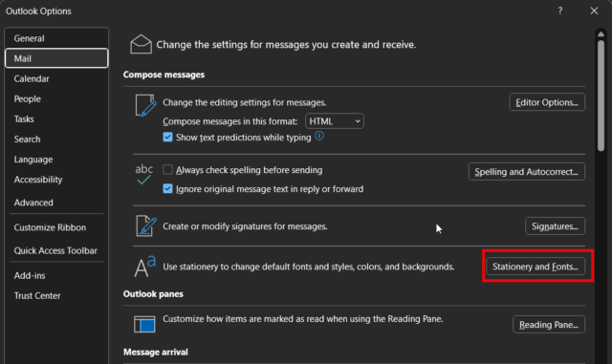The height and width of the screenshot is (364, 612).
Task: Select the Mail category
Action: point(56,58)
